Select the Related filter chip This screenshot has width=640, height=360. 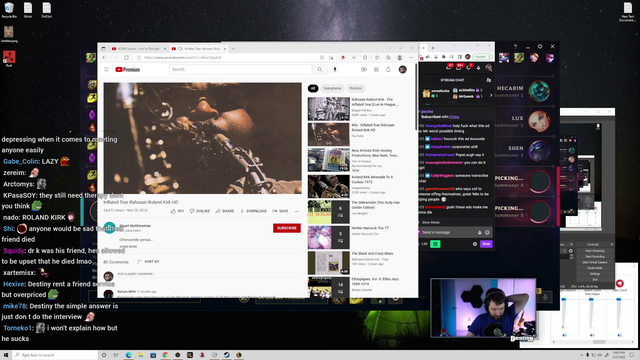356,88
